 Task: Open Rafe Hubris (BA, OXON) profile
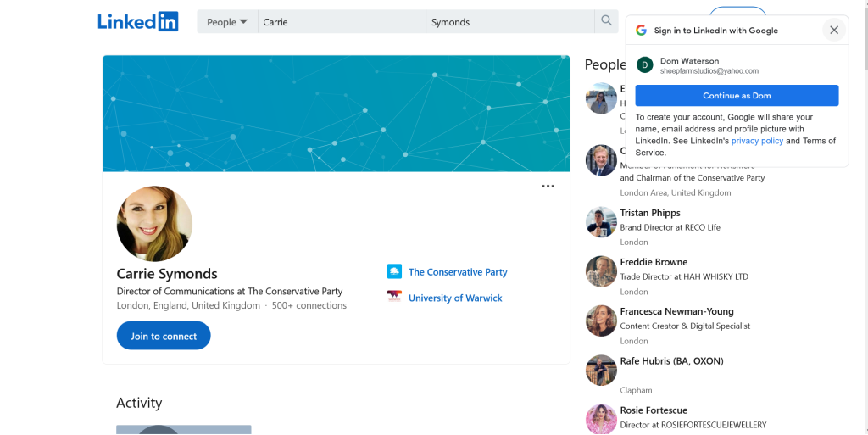pos(671,361)
